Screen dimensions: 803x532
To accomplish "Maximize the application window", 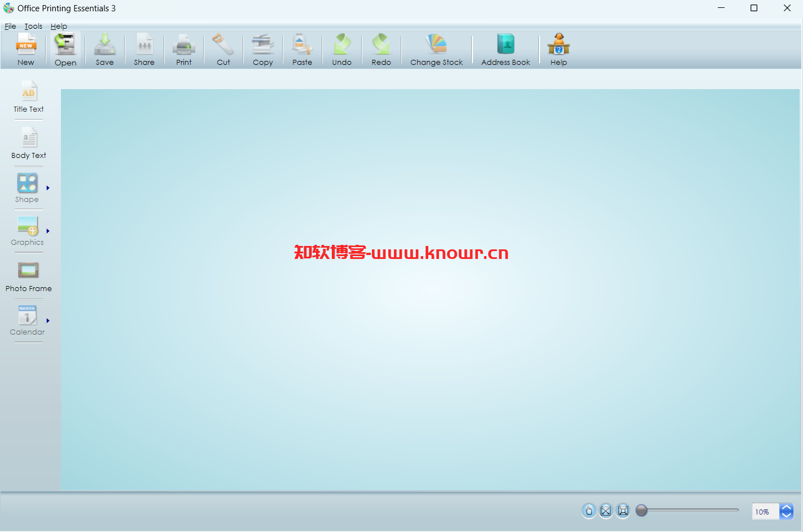I will click(x=754, y=8).
